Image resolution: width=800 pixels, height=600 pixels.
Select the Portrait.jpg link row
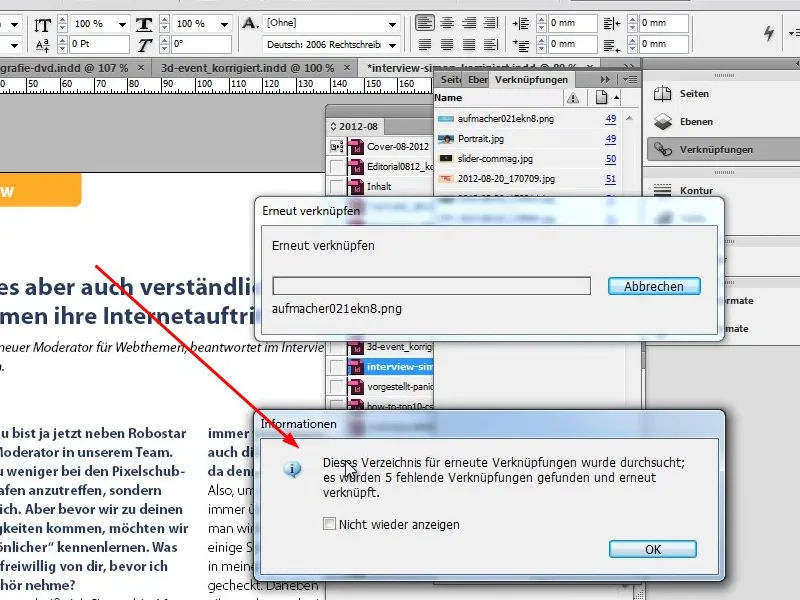528,139
